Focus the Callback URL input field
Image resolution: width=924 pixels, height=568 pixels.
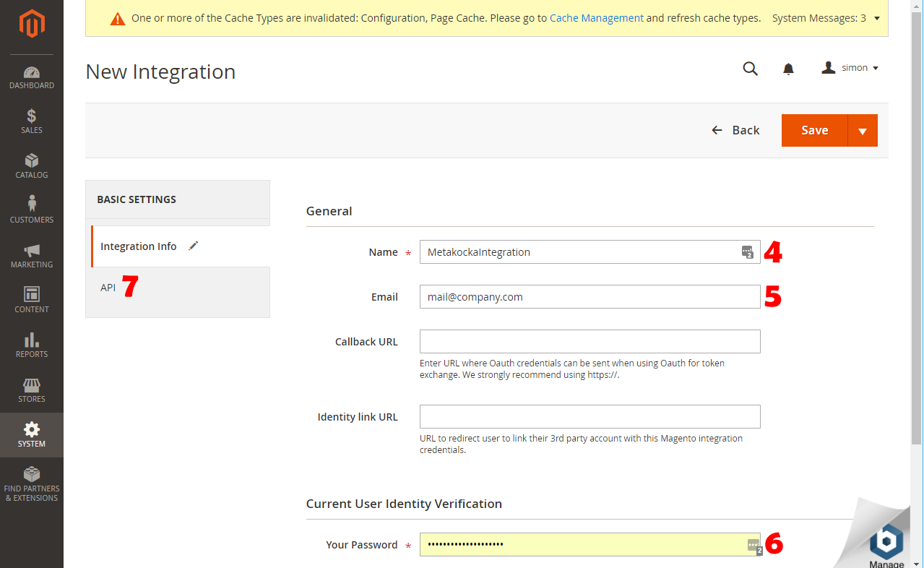590,342
